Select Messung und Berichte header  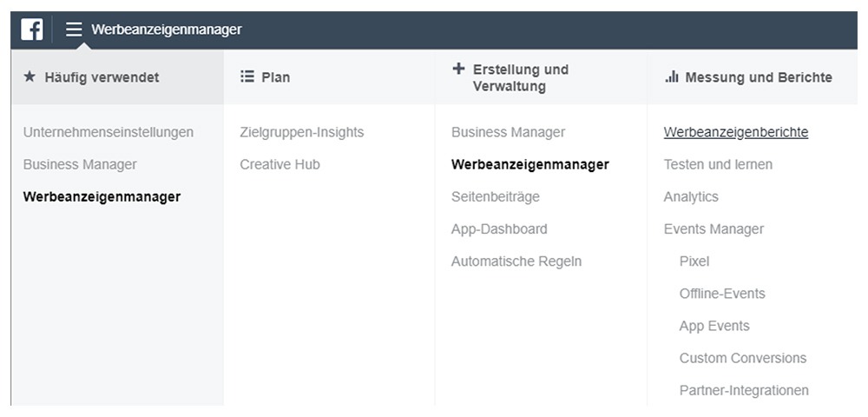pos(753,77)
